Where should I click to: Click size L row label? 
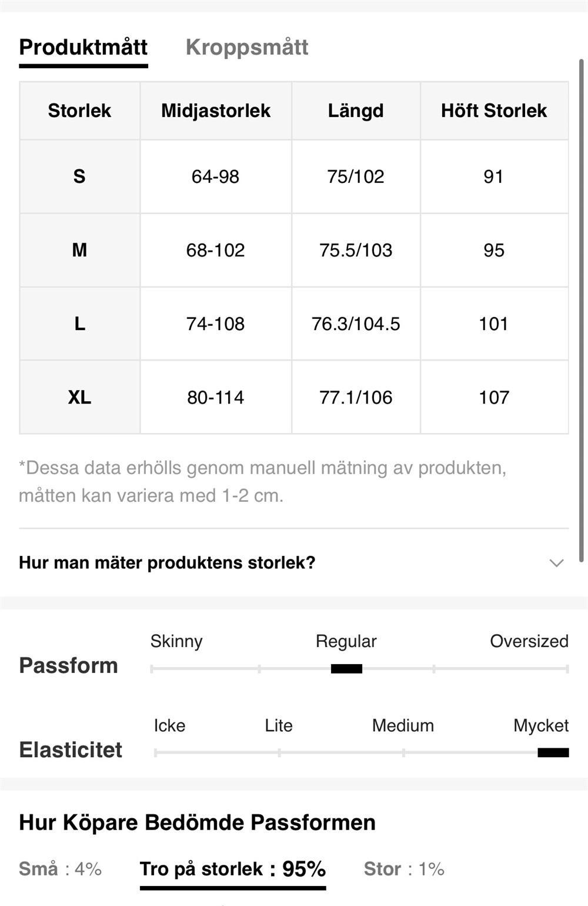(x=79, y=324)
